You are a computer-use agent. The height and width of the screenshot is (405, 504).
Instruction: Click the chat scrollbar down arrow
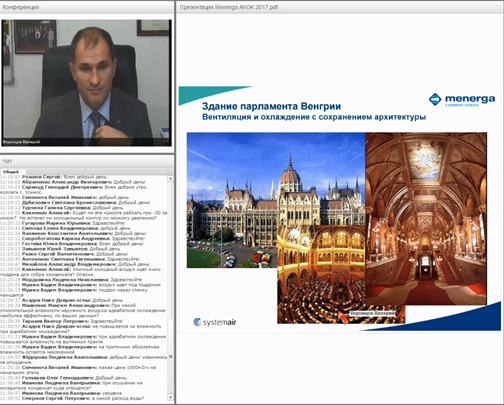coord(170,397)
